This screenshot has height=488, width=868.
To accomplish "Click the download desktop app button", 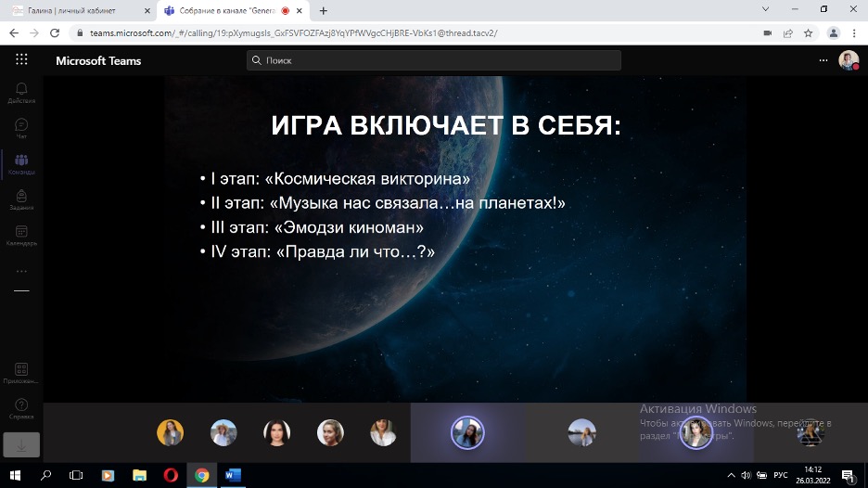I will (21, 444).
